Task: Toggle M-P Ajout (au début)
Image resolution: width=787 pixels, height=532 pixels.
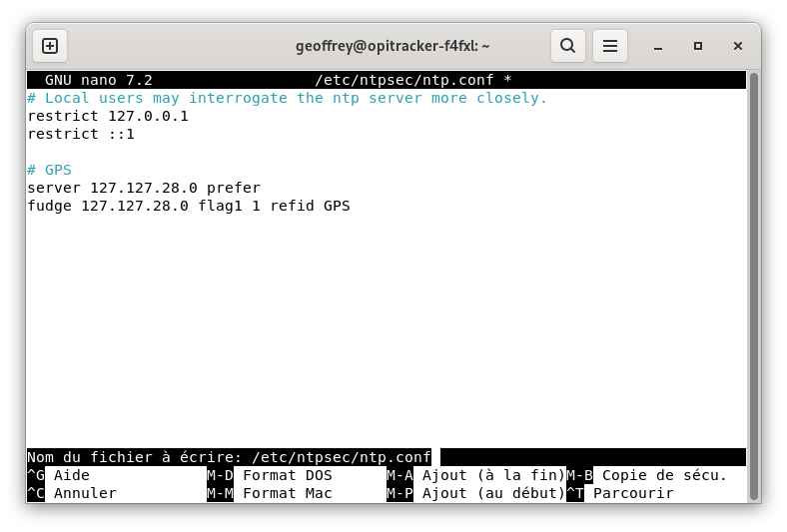Action: coord(475,493)
